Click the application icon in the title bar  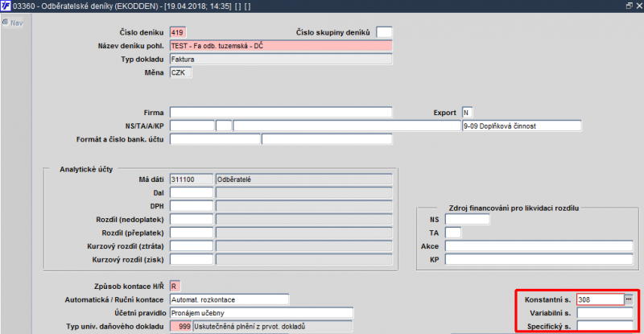click(6, 6)
